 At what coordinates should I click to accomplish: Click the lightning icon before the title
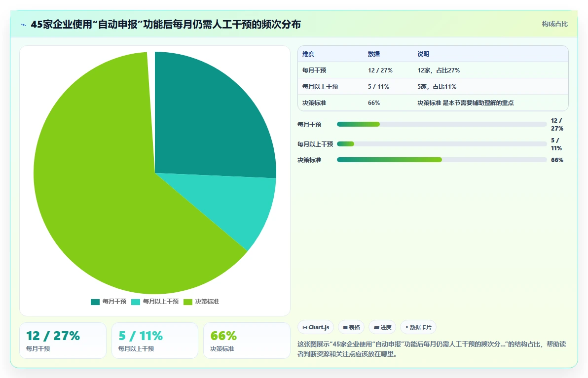24,25
